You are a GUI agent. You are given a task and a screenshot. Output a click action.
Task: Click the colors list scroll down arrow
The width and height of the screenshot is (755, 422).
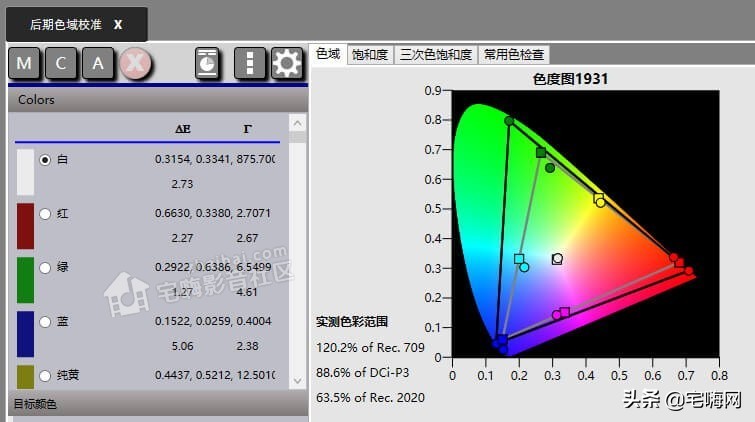[x=298, y=381]
